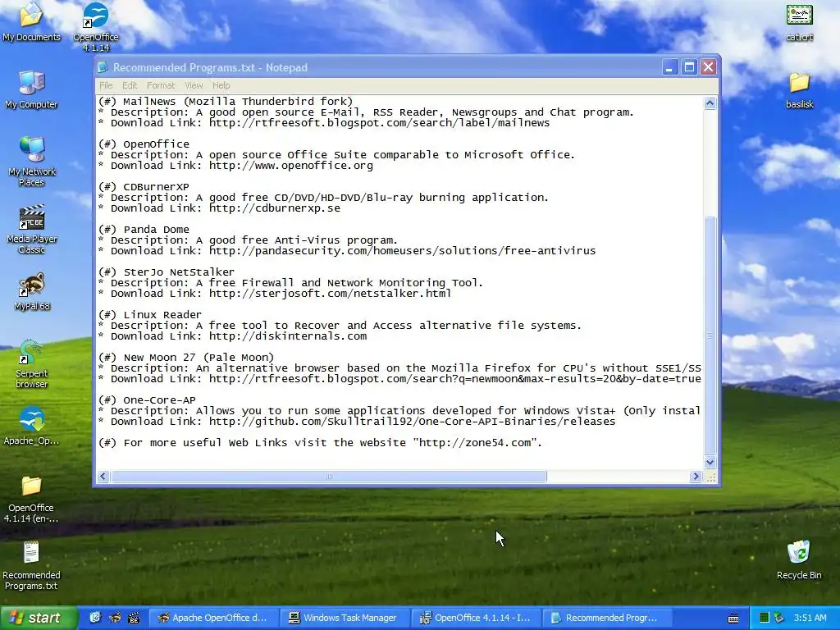Click horizontal scrollbar right arrow
The width and height of the screenshot is (840, 630).
click(696, 477)
